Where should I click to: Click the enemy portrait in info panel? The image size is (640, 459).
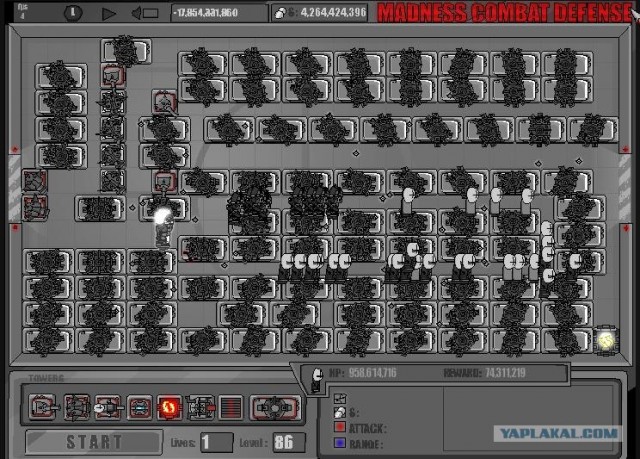tap(317, 380)
